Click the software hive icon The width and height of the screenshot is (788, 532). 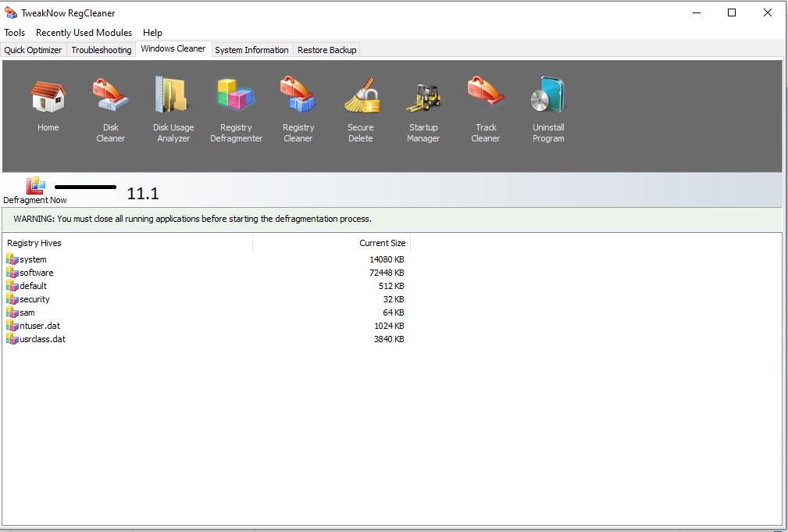click(12, 272)
